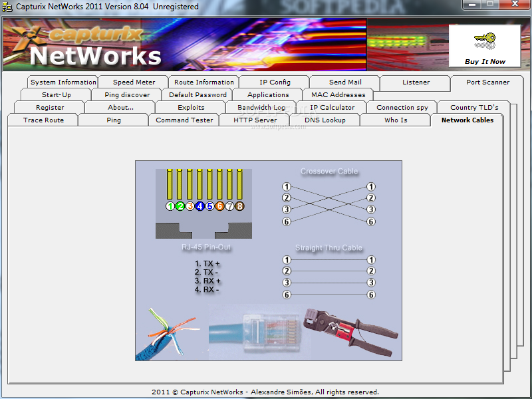The image size is (532, 399).
Task: Open the Ping discover tab
Action: point(127,94)
